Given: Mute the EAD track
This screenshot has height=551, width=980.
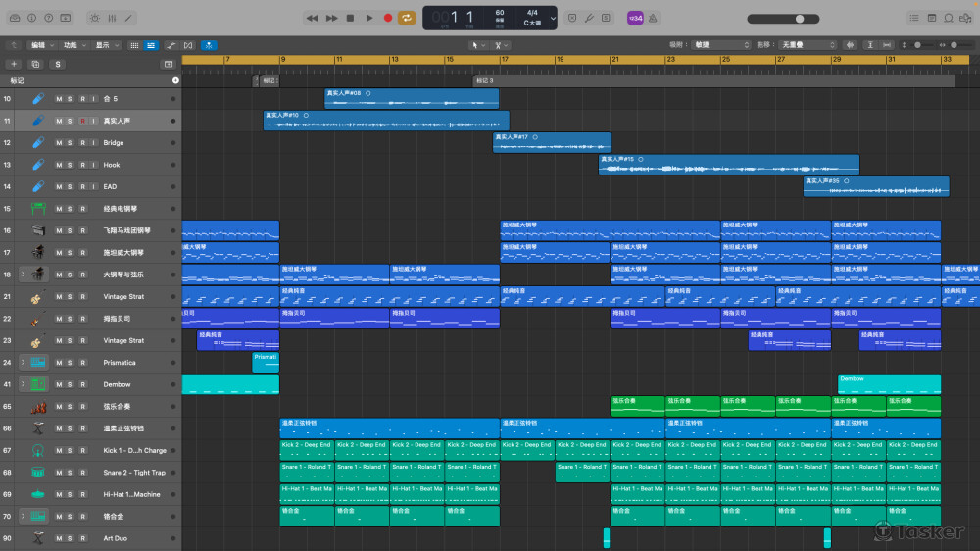Looking at the screenshot, I should tap(59, 186).
